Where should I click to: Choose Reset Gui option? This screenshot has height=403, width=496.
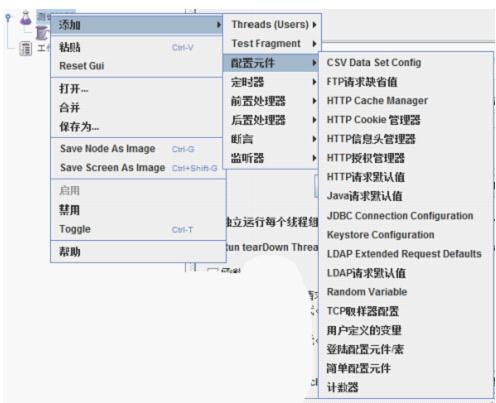[82, 66]
